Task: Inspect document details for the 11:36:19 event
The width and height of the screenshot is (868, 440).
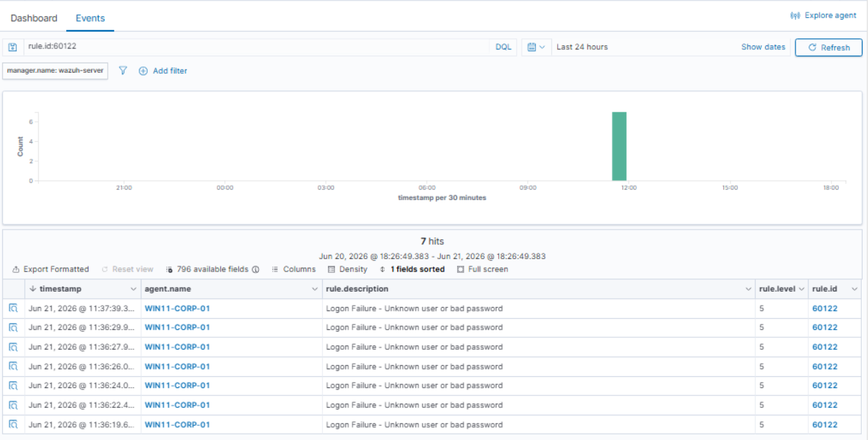Action: click(13, 425)
